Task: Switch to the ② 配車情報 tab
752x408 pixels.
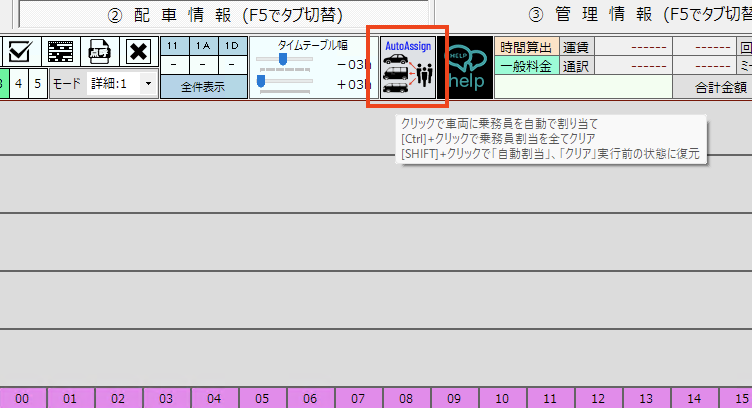Action: pyautogui.click(x=224, y=15)
